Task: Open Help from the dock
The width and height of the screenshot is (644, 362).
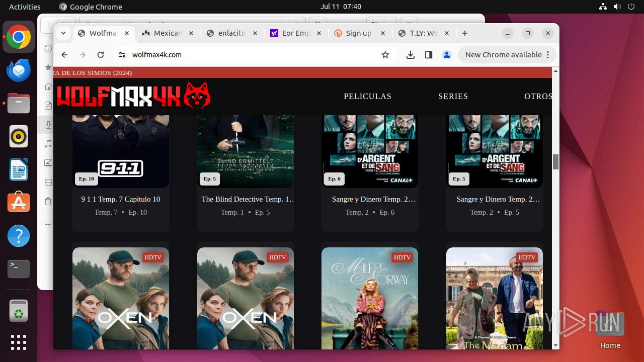Action: click(19, 236)
